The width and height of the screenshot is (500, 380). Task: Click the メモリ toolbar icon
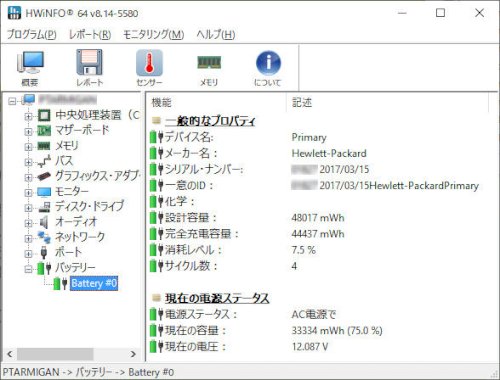[x=209, y=62]
